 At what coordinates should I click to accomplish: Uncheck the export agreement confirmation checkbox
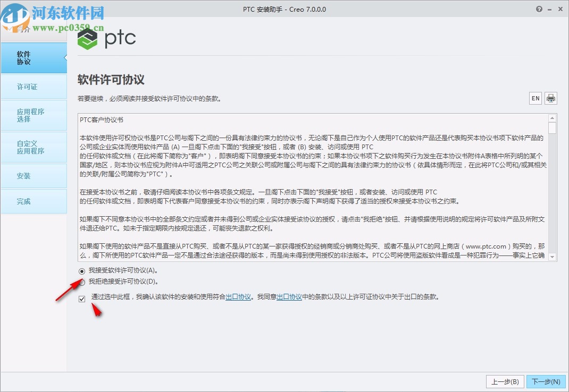tap(81, 299)
